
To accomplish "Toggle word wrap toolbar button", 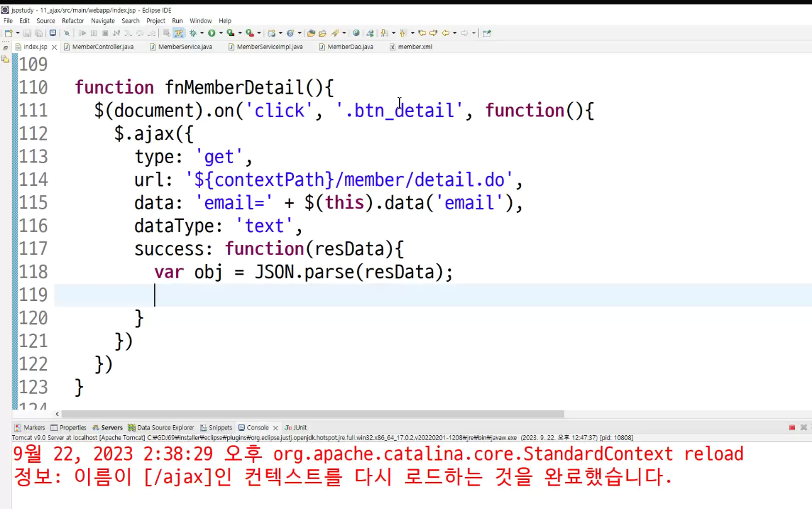I will [x=166, y=33].
